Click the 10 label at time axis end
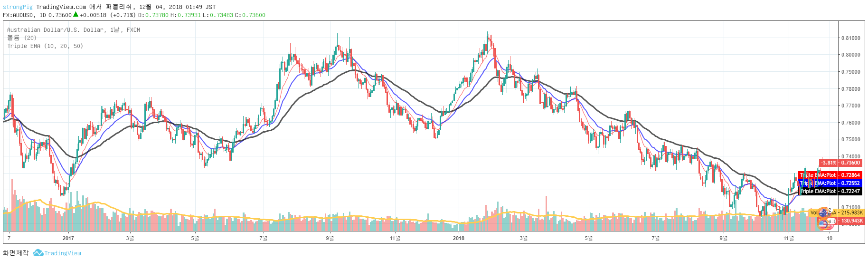868x261 pixels. [830, 238]
